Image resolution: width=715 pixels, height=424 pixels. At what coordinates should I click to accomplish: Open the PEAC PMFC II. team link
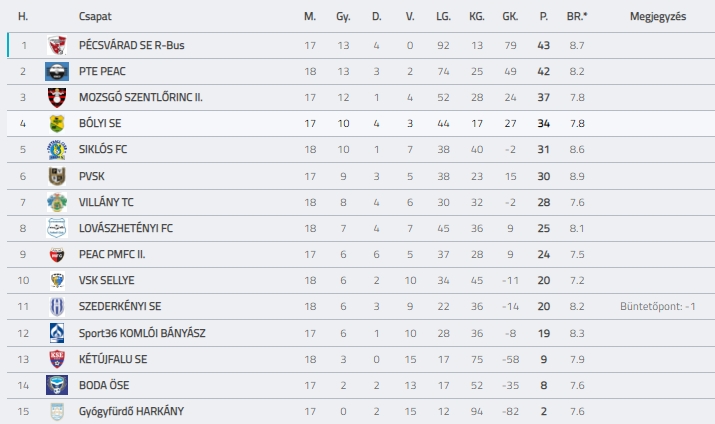coord(112,254)
